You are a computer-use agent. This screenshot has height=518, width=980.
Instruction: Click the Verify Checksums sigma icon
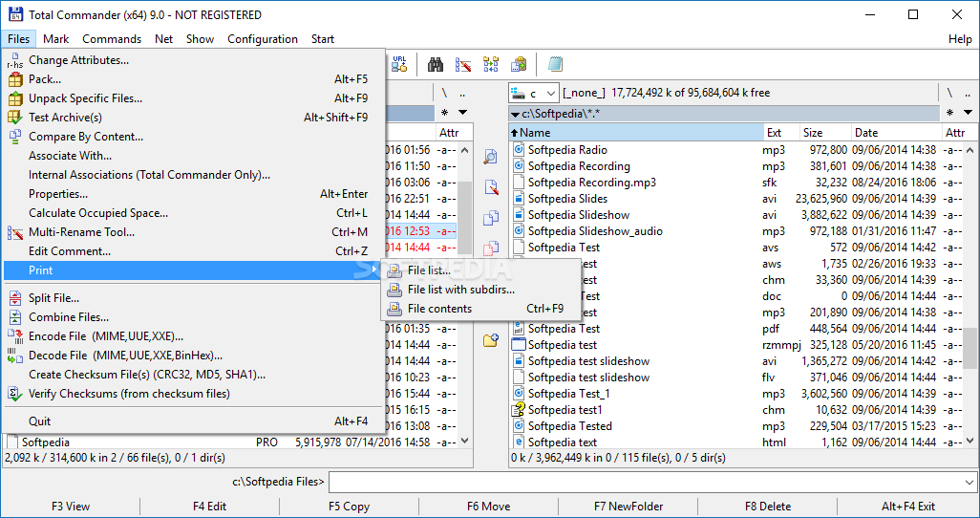[15, 394]
